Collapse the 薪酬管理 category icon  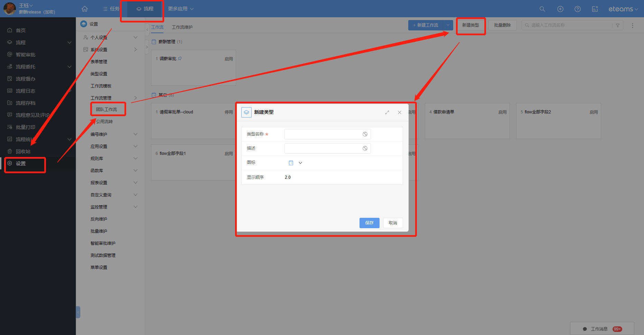click(x=154, y=42)
